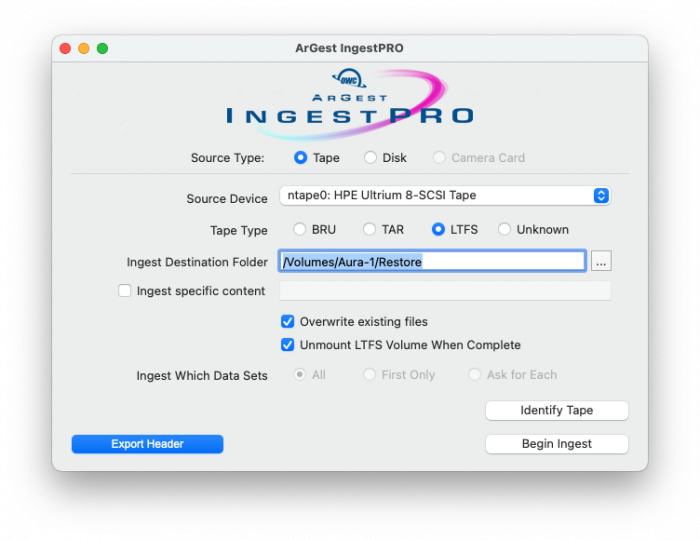Uncheck Unmount LTFS Volume When Complete
The height and width of the screenshot is (540, 700).
pyautogui.click(x=288, y=345)
